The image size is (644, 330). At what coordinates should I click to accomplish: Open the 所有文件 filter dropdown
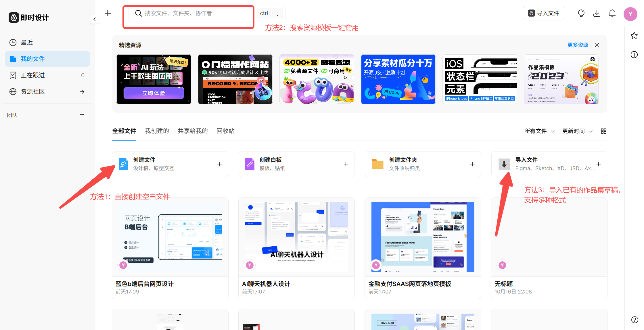point(539,131)
